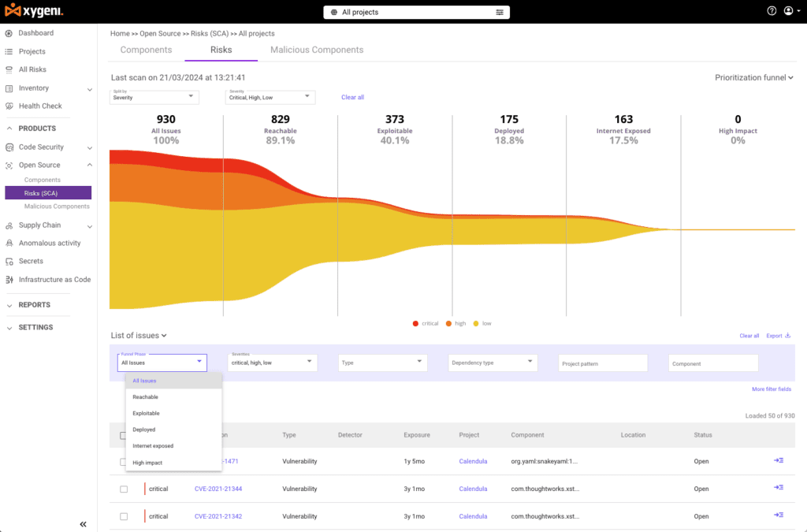Open the Dependency type dropdown
807x532 pixels.
click(x=493, y=363)
